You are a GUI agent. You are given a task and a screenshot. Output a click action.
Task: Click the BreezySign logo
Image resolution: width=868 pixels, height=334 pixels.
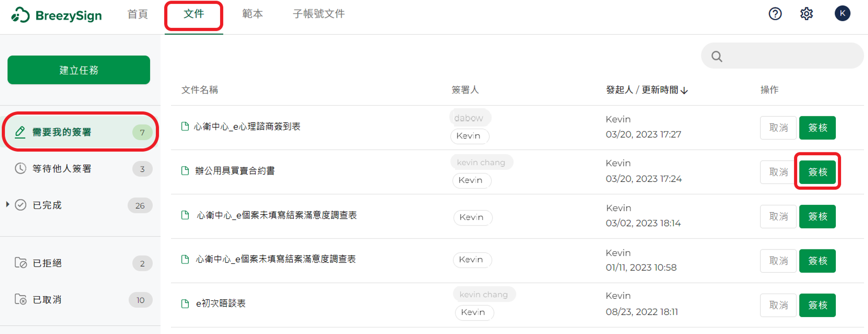pos(56,15)
